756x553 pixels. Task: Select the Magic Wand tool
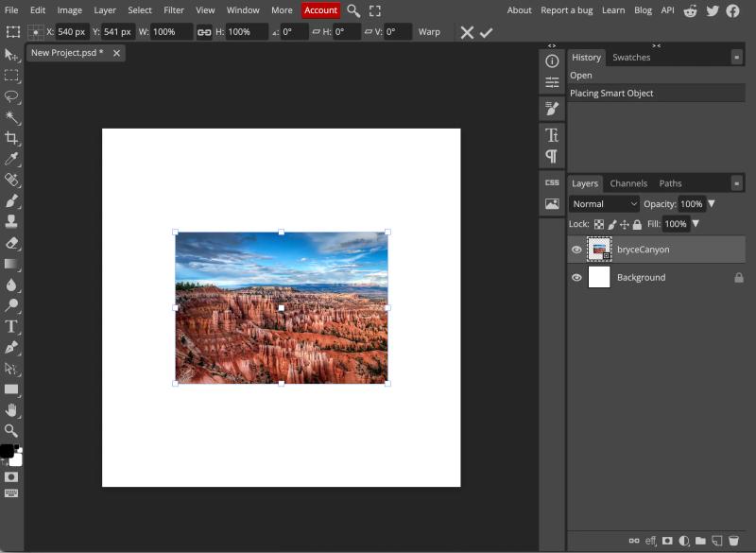11,117
